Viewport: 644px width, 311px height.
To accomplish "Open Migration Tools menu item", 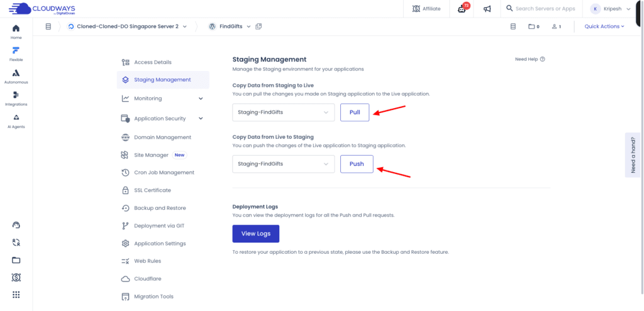I will click(163, 297).
